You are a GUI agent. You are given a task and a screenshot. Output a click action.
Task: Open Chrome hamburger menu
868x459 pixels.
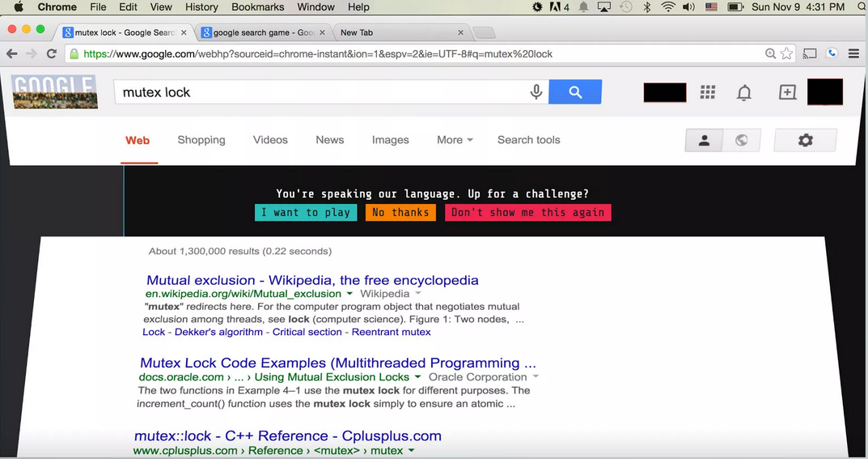(853, 53)
